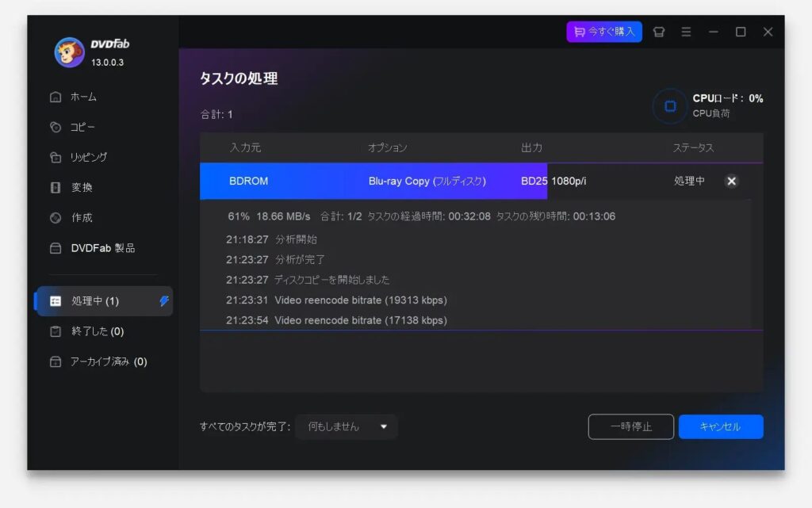Image resolution: width=812 pixels, height=508 pixels.
Task: Click the skin theme shirt icon
Action: click(x=658, y=32)
